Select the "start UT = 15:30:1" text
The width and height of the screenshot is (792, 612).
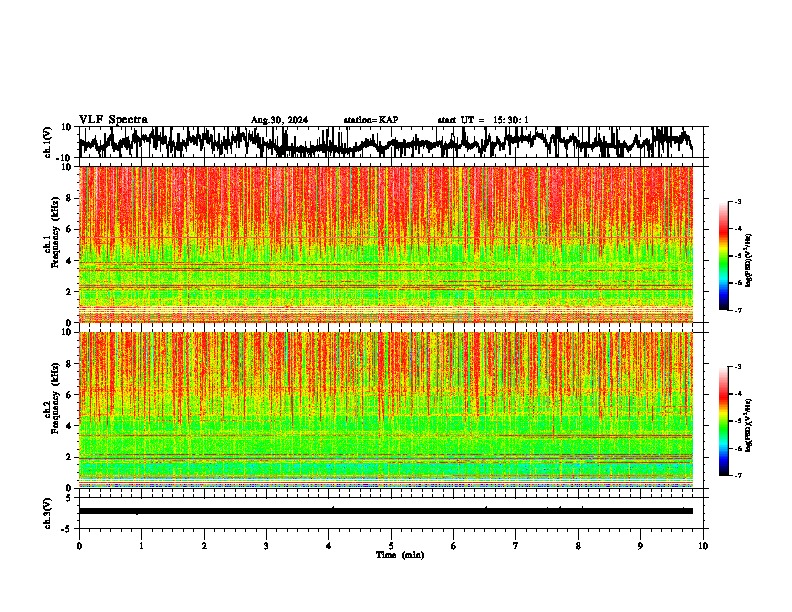point(483,120)
